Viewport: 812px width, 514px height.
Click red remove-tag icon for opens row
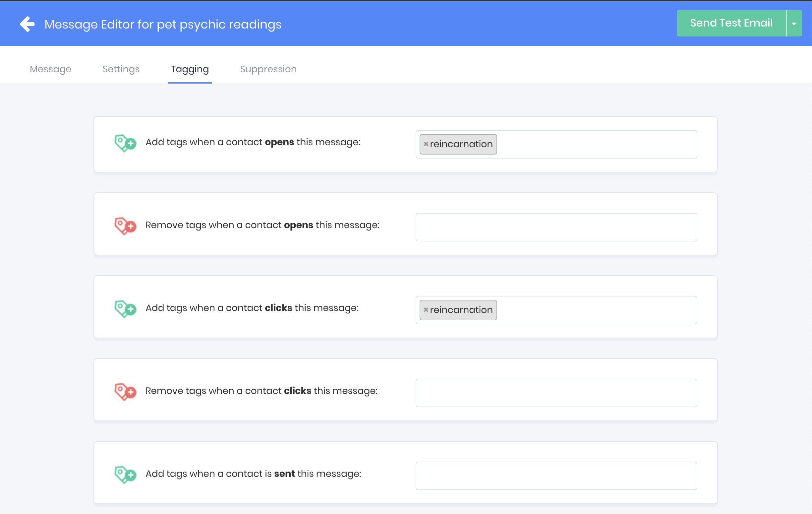[125, 226]
